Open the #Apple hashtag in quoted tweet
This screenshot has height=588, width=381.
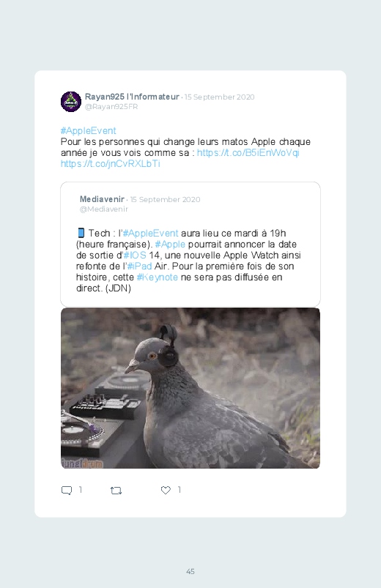pyautogui.click(x=170, y=245)
